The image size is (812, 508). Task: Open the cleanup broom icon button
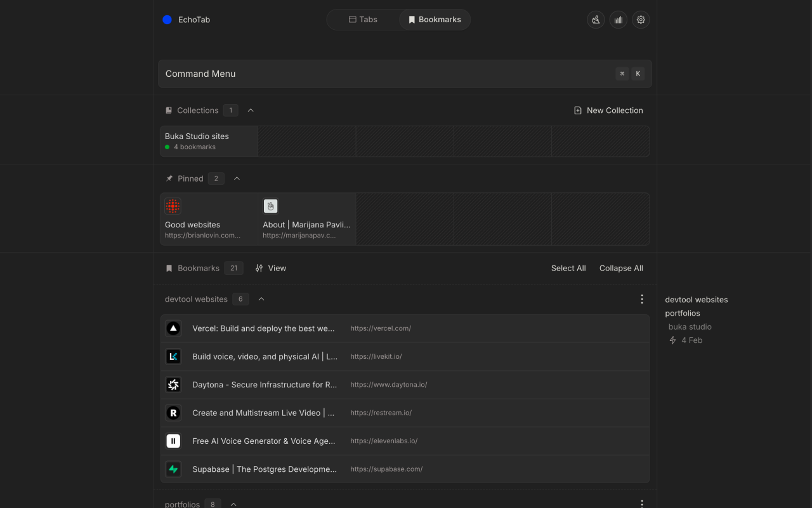point(596,20)
